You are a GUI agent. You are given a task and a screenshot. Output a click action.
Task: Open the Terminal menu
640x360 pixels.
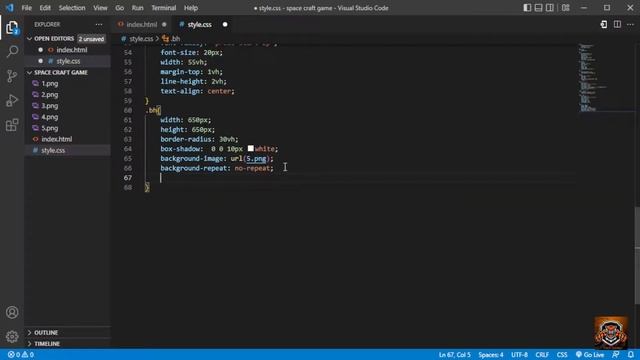(164, 8)
